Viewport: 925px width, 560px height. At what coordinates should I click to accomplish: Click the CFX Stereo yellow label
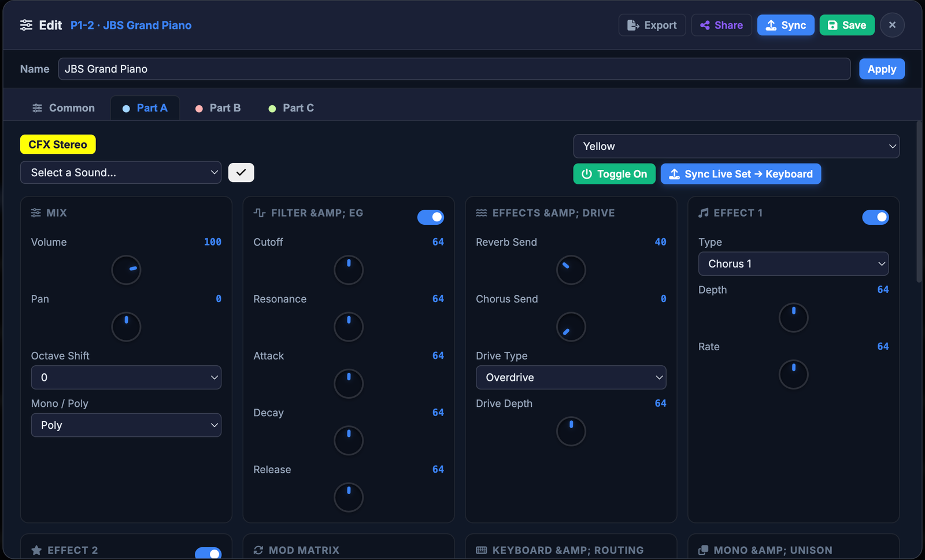tap(58, 144)
